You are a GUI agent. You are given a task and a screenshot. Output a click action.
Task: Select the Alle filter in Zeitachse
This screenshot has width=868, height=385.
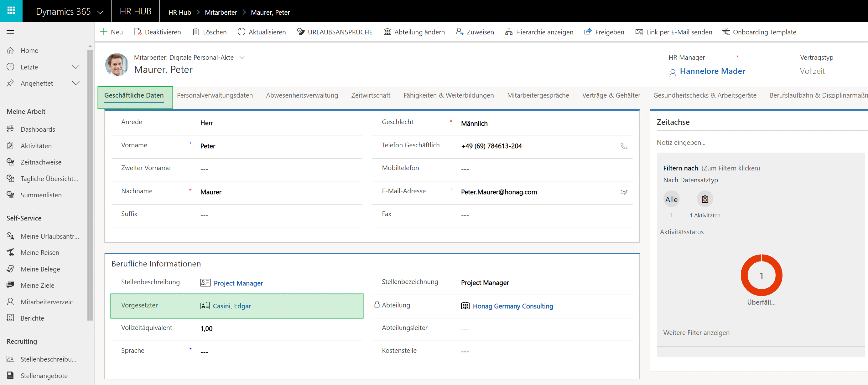[x=671, y=199]
